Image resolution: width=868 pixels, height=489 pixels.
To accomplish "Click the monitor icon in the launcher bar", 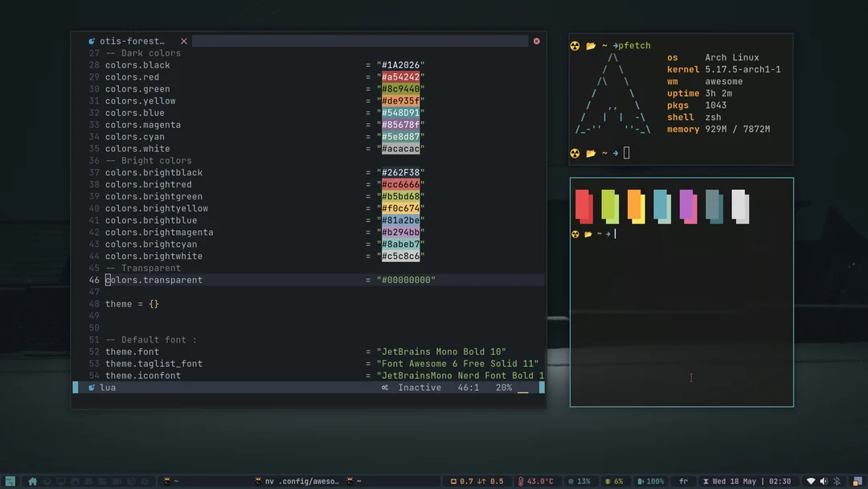I will point(61,481).
